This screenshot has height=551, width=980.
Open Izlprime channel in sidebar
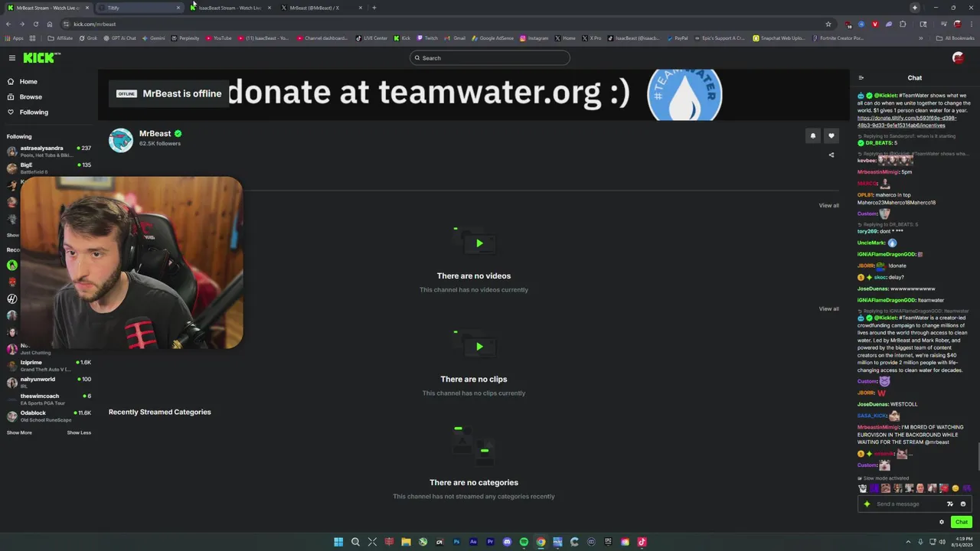click(49, 365)
